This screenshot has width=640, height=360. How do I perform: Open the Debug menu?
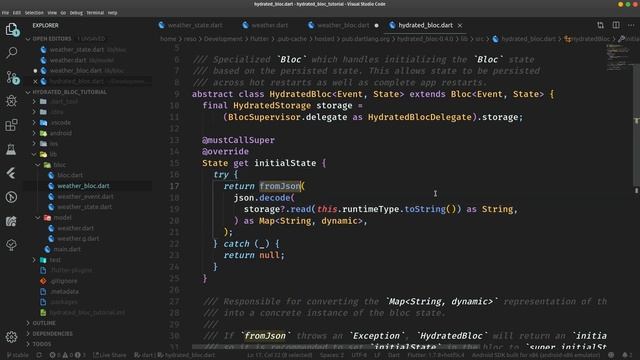click(x=76, y=13)
